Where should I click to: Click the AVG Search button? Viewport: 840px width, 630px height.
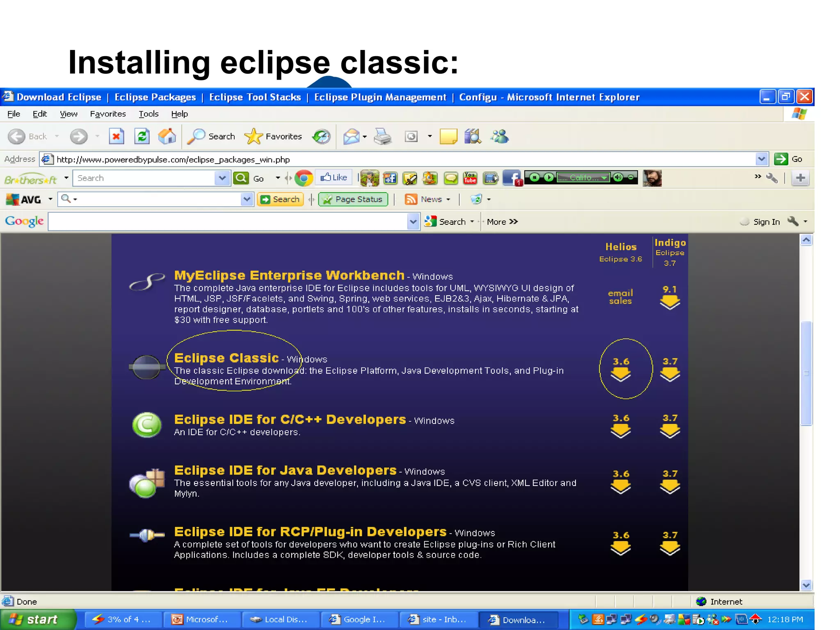point(281,199)
